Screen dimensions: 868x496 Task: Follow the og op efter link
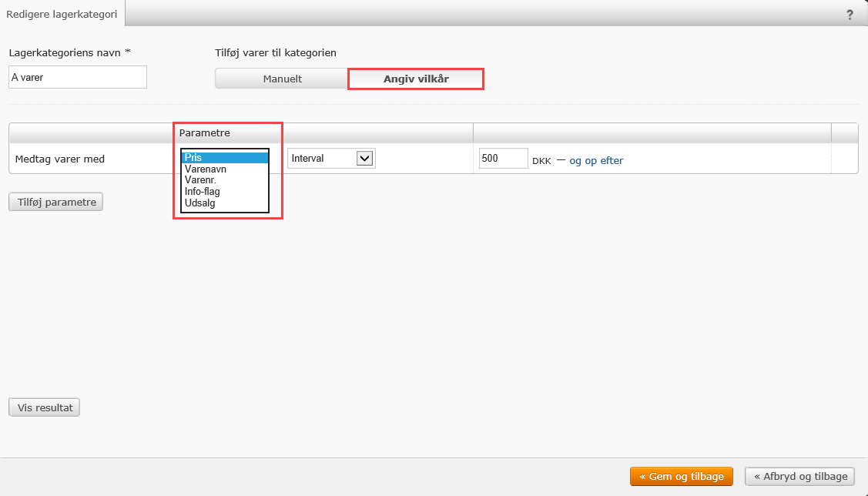(x=596, y=160)
